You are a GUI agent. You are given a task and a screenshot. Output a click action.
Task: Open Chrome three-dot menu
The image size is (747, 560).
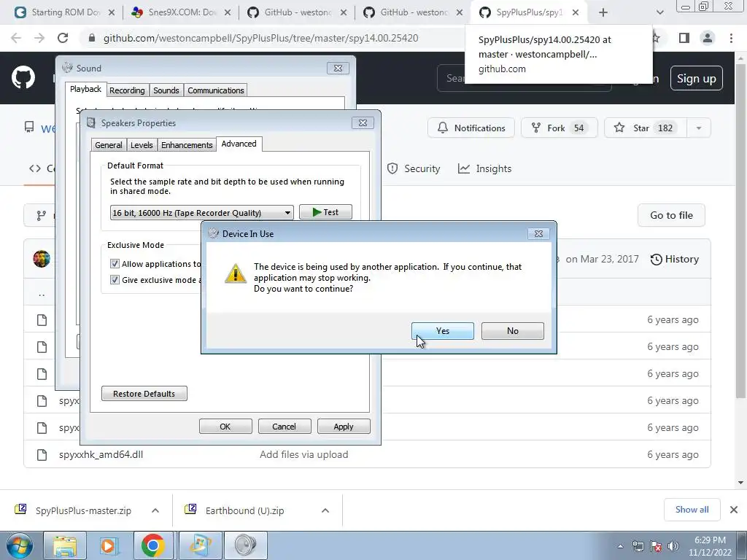tap(731, 38)
